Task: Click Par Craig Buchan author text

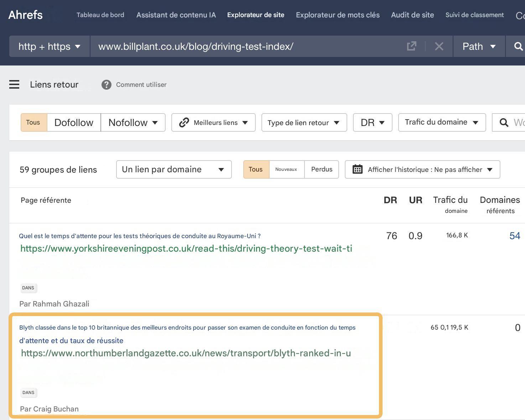Action: click(49, 409)
